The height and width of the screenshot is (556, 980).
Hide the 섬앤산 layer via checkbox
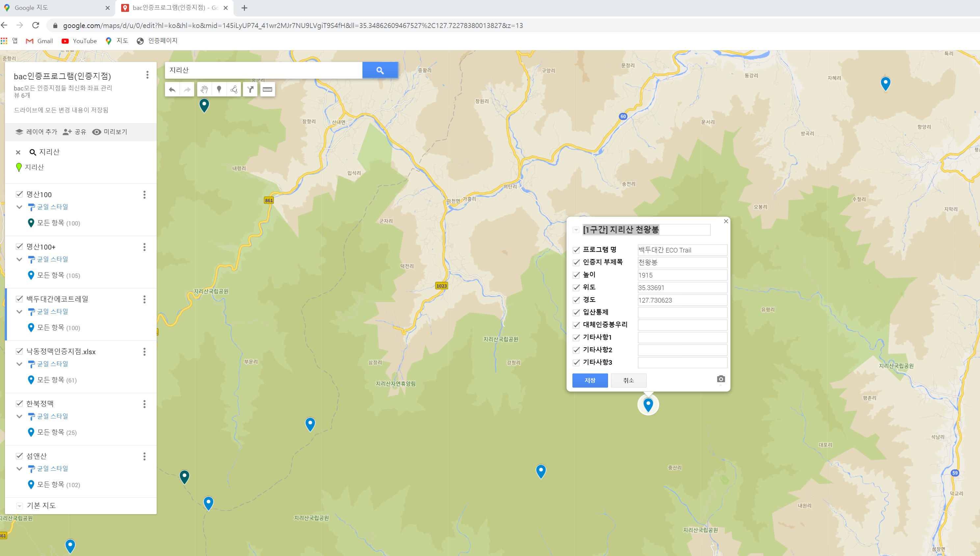[x=19, y=456]
